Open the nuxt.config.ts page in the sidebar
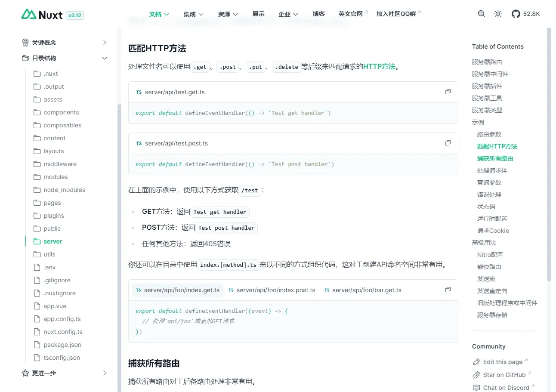 [63, 332]
